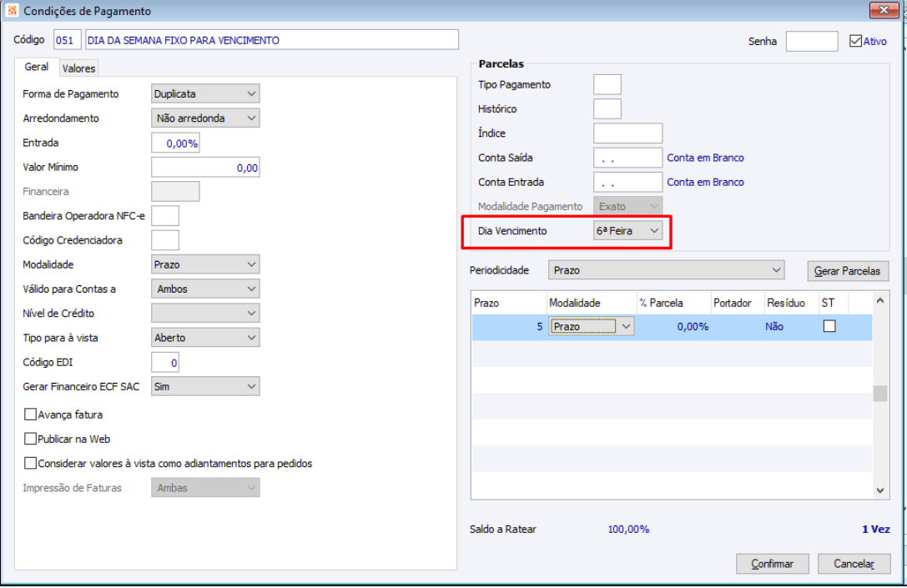
Task: Open the Modalidade dropdown on the Geral tab
Action: pos(205,264)
